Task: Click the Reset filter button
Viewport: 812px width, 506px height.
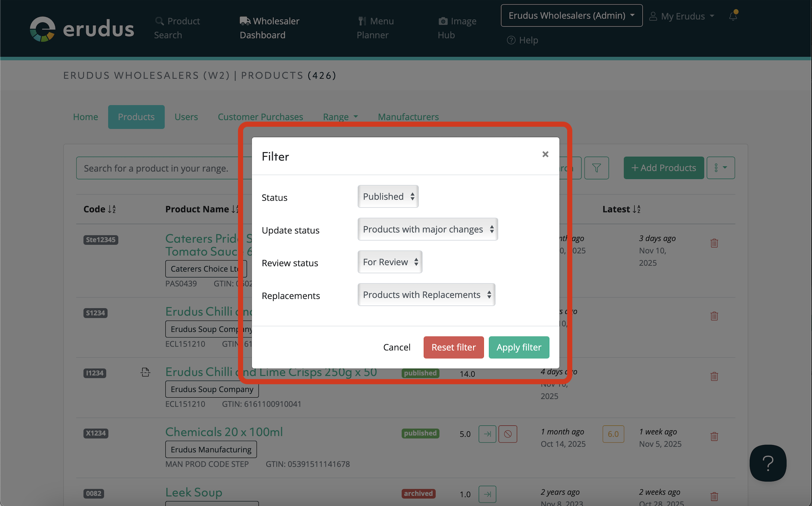Action: pyautogui.click(x=453, y=347)
